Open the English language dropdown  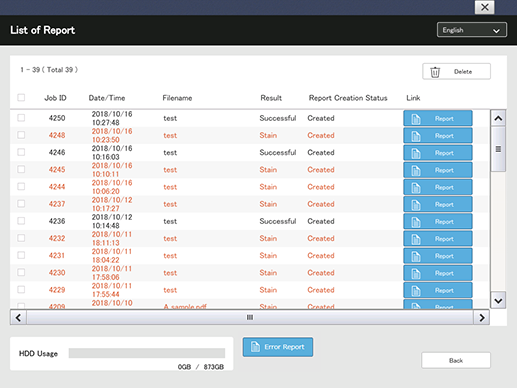472,30
